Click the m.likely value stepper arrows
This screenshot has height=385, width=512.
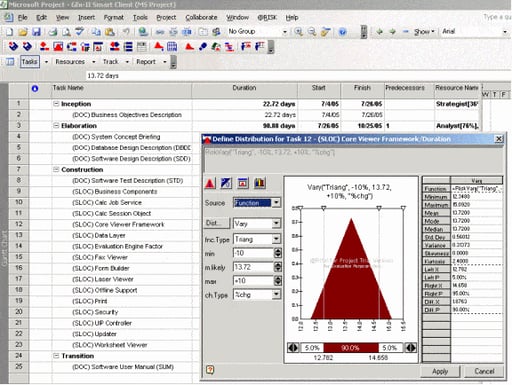click(278, 267)
